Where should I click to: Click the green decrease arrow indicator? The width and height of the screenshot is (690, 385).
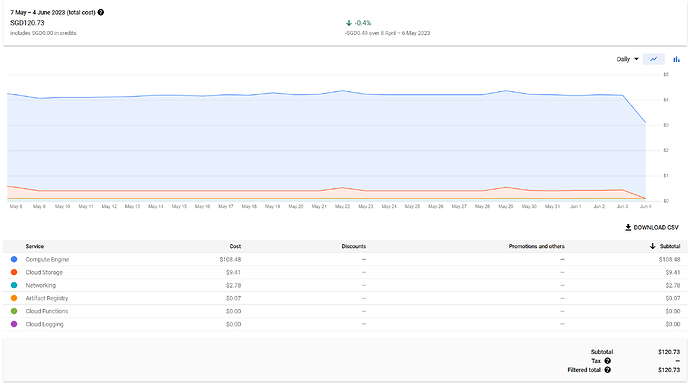point(349,23)
